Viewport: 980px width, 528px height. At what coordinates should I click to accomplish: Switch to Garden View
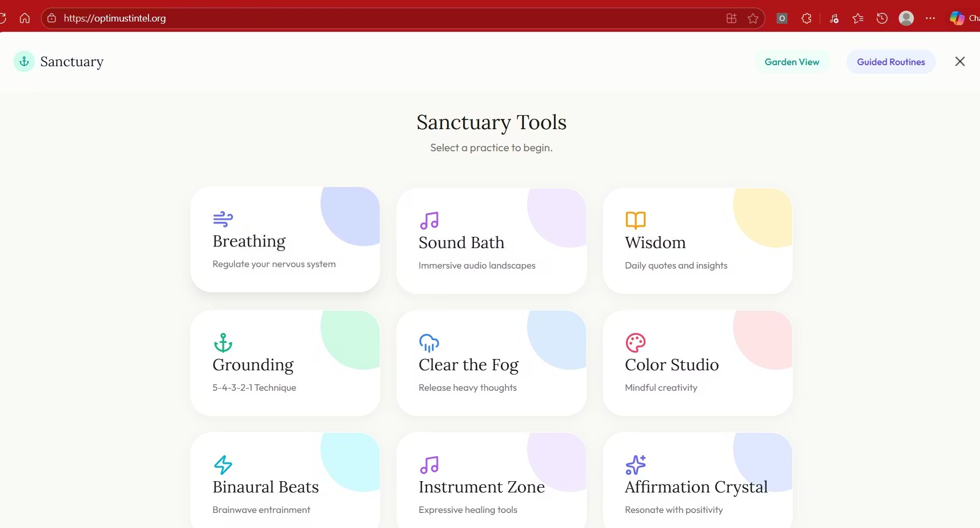[792, 61]
